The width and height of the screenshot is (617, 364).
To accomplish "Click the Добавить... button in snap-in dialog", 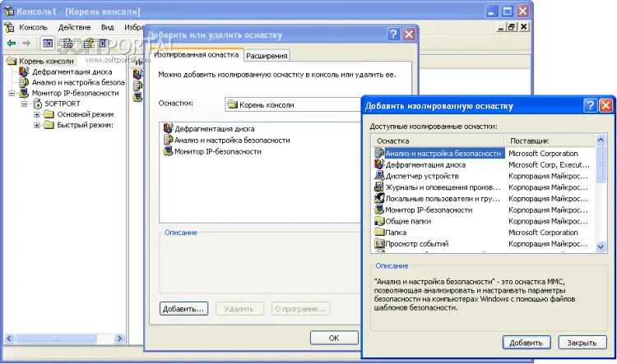I will point(183,309).
